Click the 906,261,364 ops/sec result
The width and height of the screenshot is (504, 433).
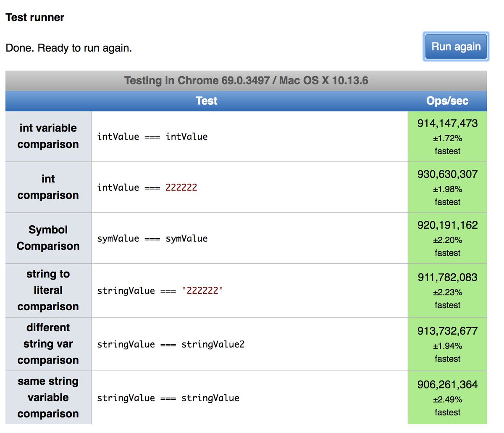pyautogui.click(x=447, y=385)
